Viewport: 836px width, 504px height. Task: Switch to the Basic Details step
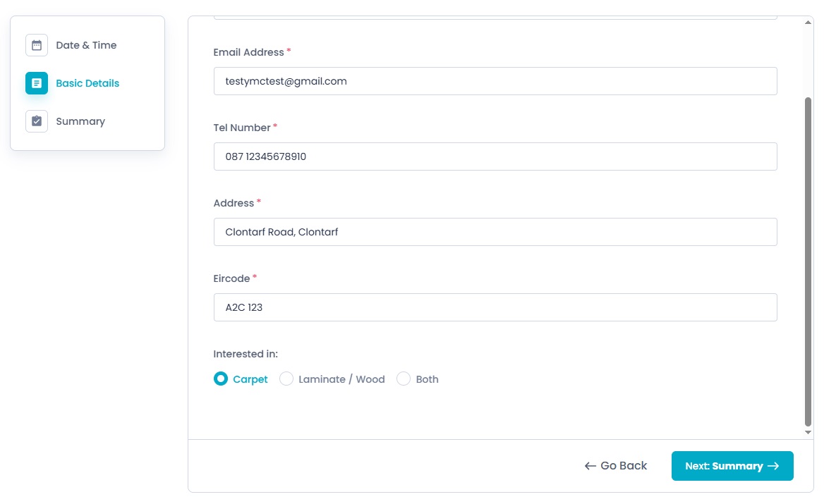coord(87,83)
